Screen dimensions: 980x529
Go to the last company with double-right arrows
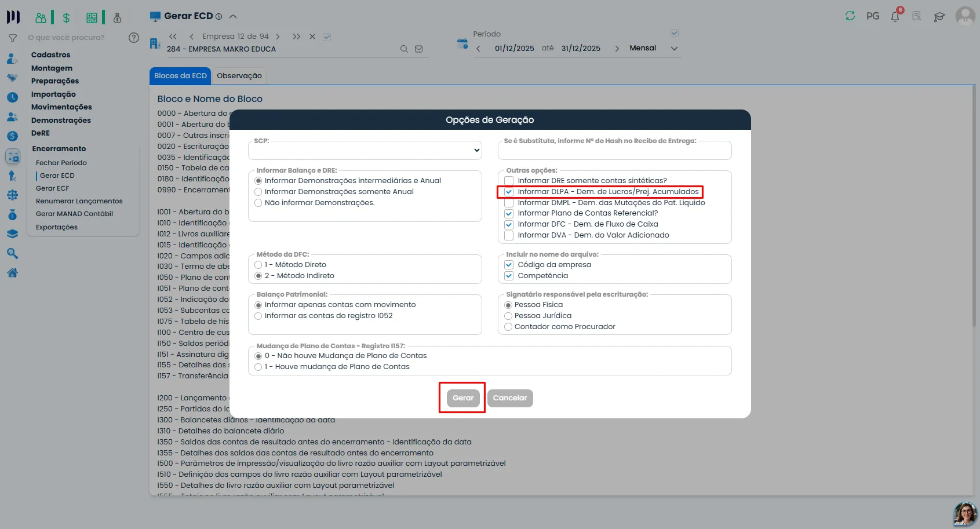coord(297,37)
